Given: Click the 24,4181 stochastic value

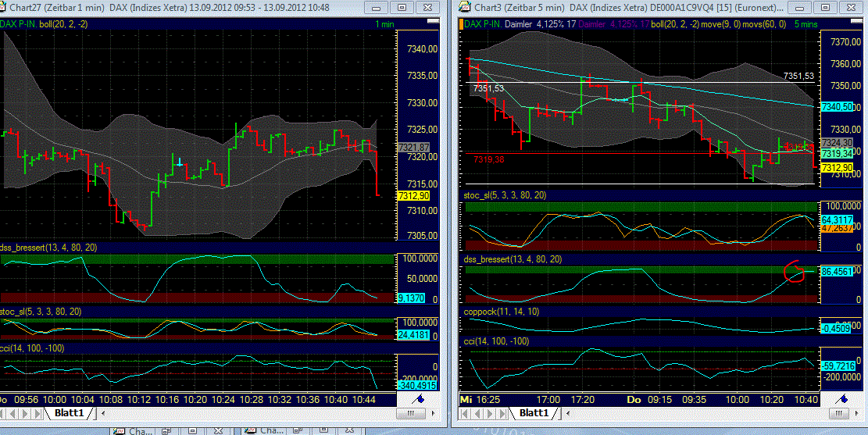Looking at the screenshot, I should (x=413, y=335).
